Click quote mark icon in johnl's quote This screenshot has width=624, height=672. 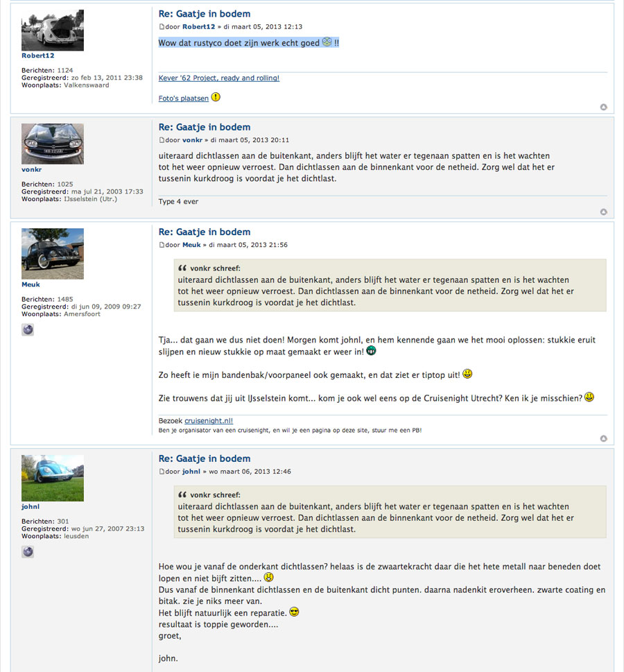point(182,494)
